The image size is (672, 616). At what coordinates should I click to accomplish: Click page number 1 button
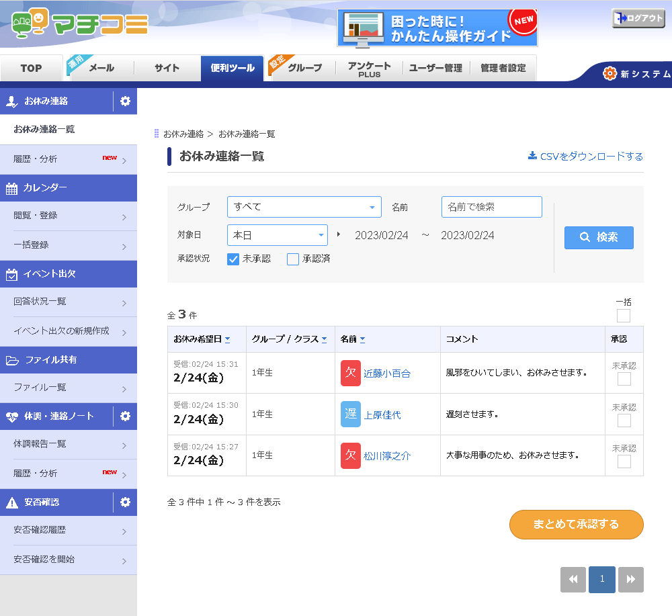(602, 579)
